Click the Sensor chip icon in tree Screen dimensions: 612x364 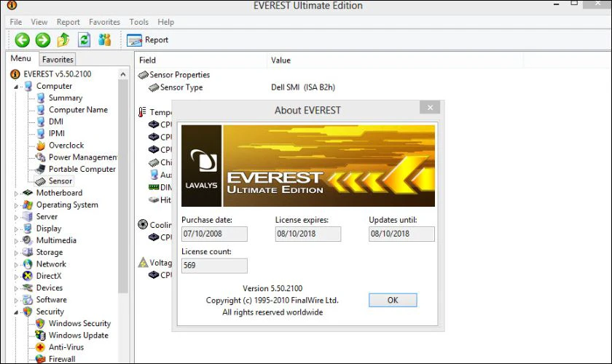click(41, 181)
